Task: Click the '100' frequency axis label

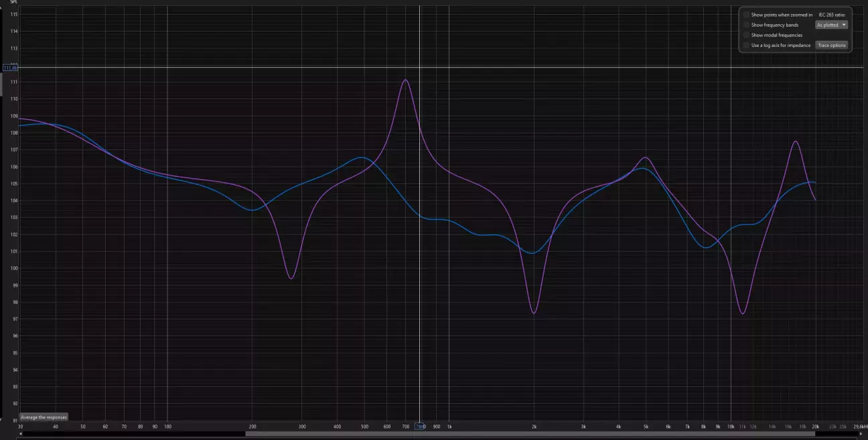Action: pyautogui.click(x=167, y=426)
